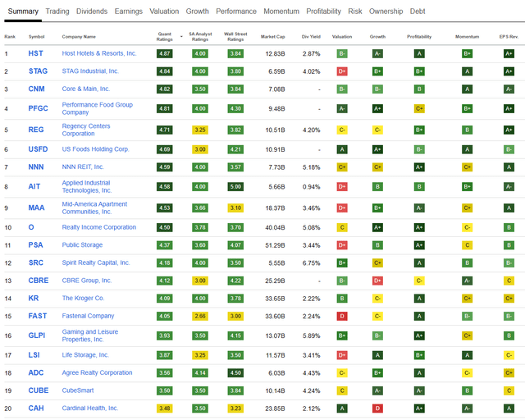Click the REG symbol link
The height and width of the screenshot is (420, 525).
[36, 130]
